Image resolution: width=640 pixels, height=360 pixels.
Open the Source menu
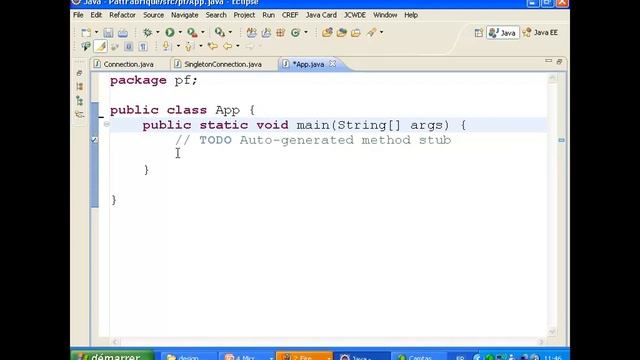(153, 15)
